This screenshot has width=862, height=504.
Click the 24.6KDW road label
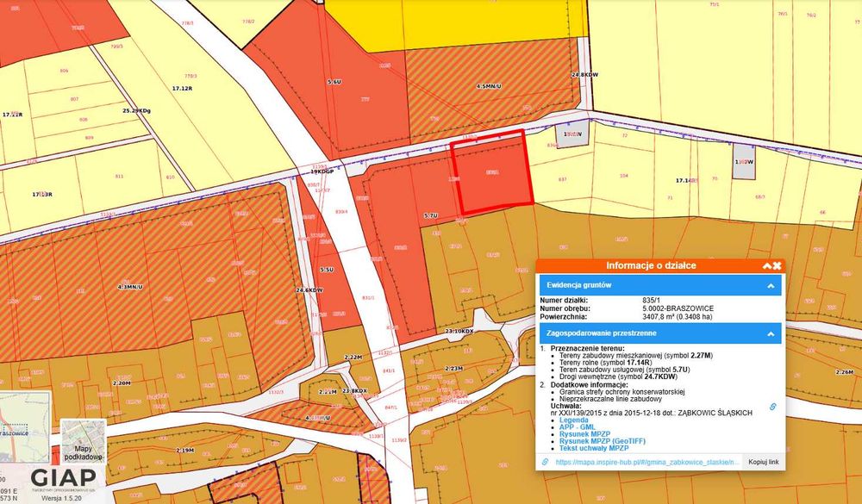[x=309, y=289]
